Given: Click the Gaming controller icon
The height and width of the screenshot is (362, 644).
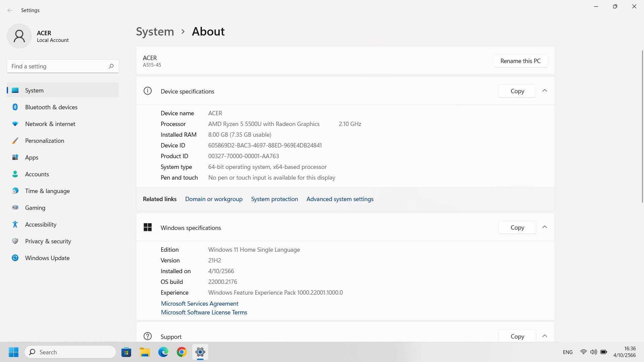Looking at the screenshot, I should (x=15, y=207).
